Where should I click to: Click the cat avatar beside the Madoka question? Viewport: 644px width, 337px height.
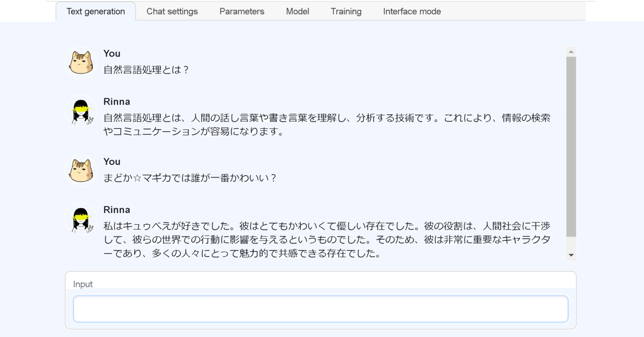tap(80, 170)
